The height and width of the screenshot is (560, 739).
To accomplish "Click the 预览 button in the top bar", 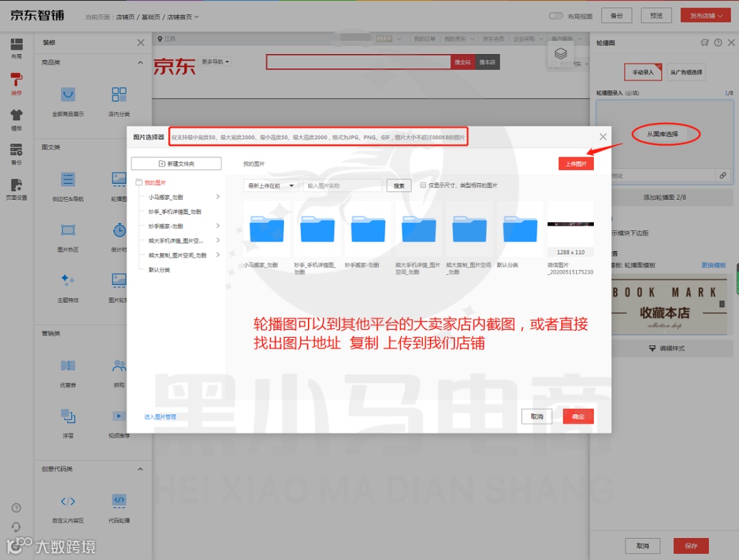I will [x=656, y=16].
